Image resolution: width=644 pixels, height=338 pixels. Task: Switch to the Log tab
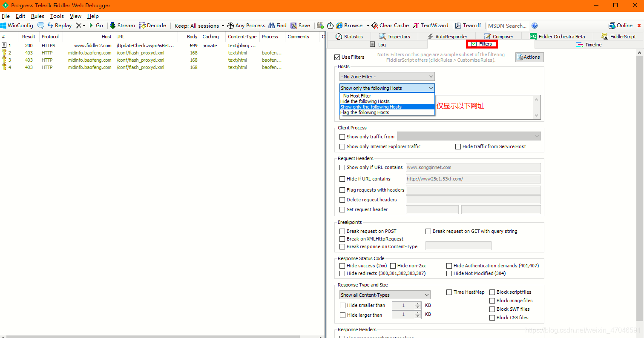click(377, 45)
